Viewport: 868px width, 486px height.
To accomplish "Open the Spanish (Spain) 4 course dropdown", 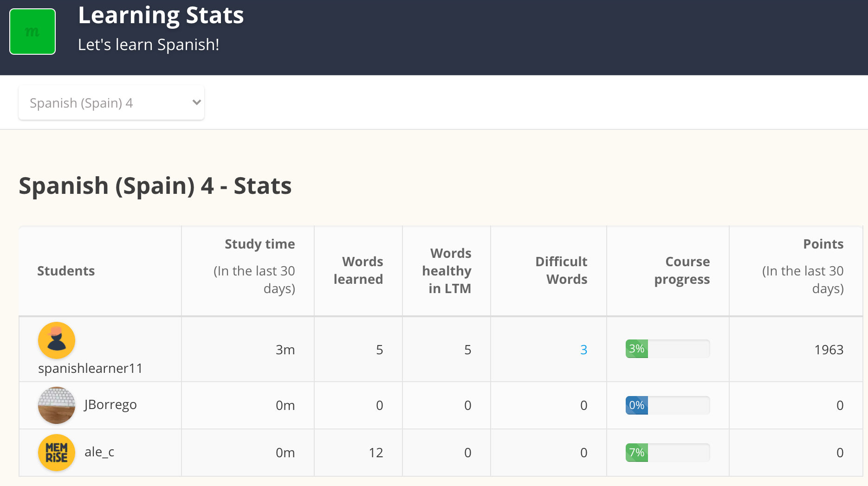I will [111, 103].
